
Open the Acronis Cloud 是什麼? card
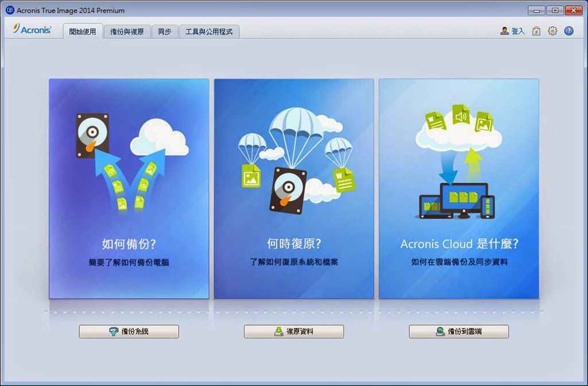coord(459,188)
